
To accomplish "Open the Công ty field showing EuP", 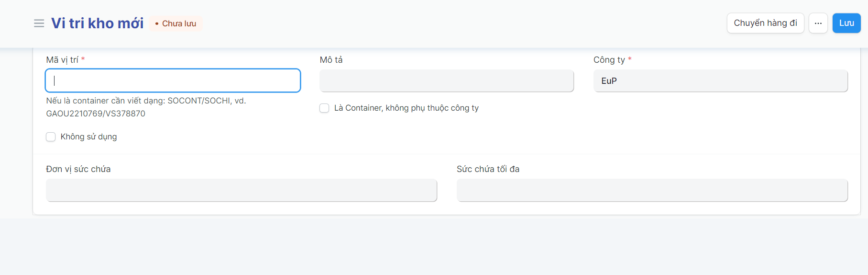I will (720, 81).
